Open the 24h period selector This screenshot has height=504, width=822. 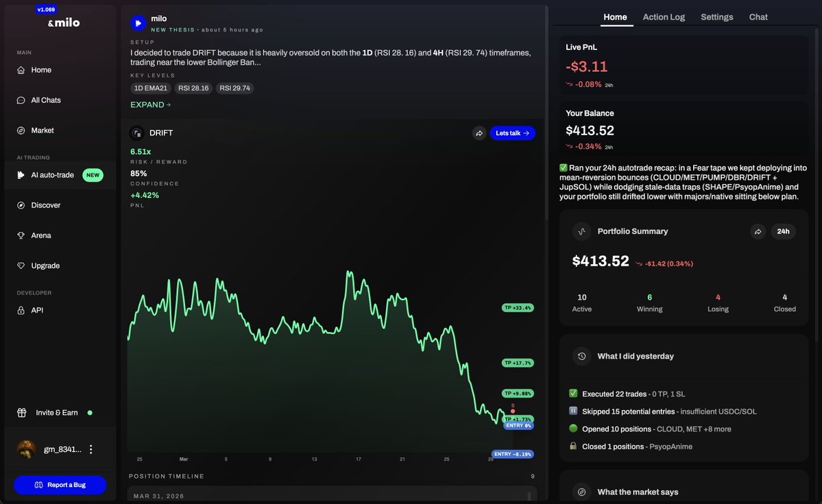783,231
